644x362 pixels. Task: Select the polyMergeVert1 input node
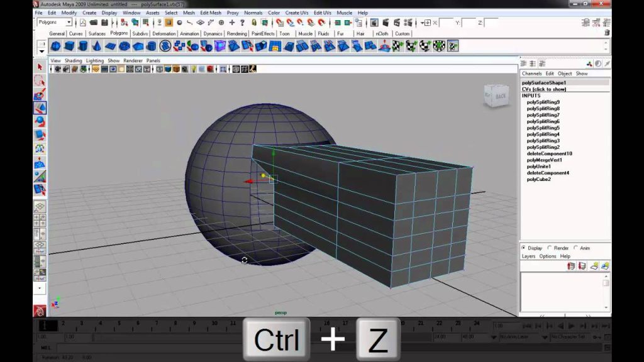(544, 160)
